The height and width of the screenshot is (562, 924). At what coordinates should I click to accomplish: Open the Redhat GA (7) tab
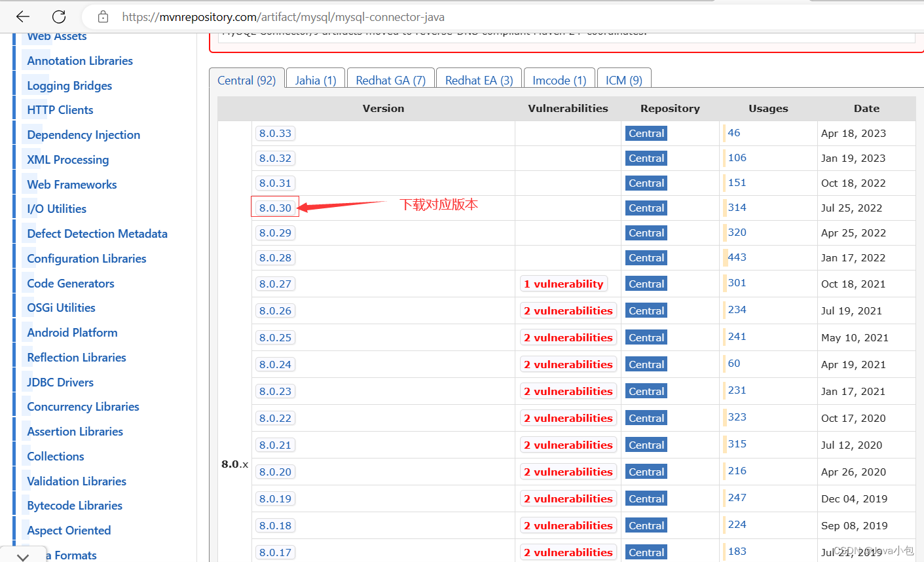click(x=391, y=81)
